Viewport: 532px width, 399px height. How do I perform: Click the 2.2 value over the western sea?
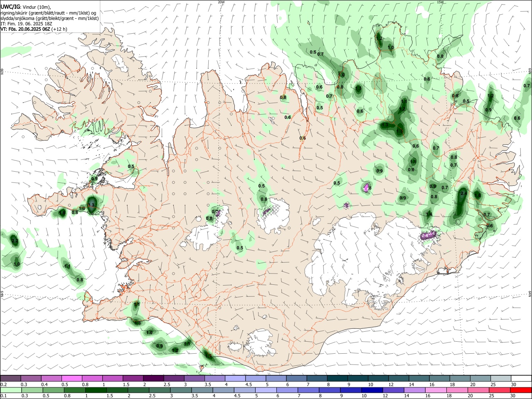click(x=15, y=241)
